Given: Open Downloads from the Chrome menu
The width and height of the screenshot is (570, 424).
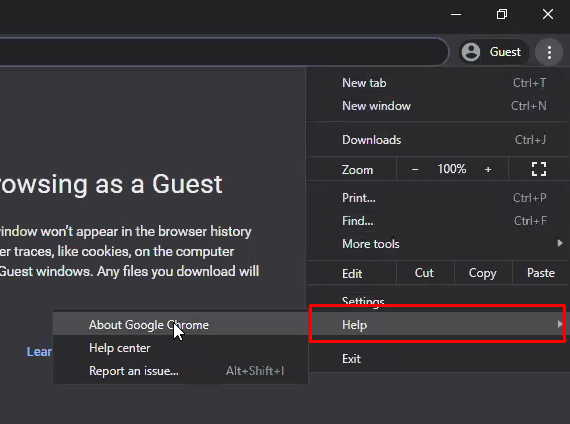Looking at the screenshot, I should (438, 140).
